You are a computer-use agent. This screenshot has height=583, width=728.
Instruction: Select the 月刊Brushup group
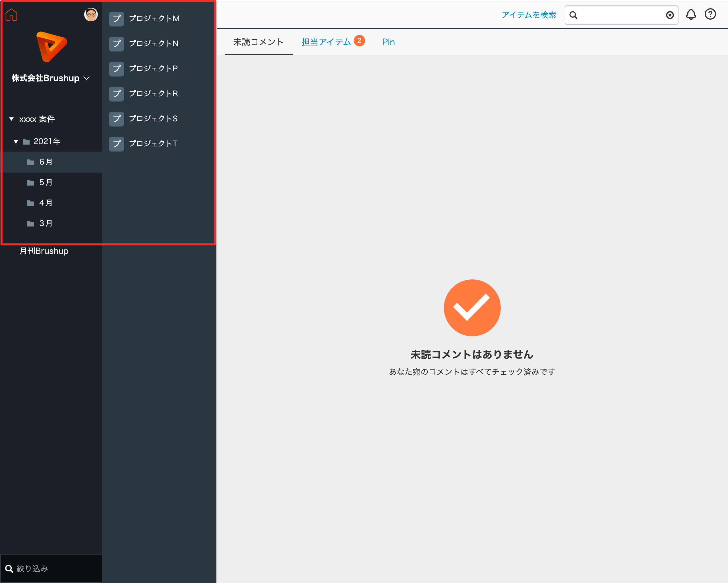click(x=44, y=251)
